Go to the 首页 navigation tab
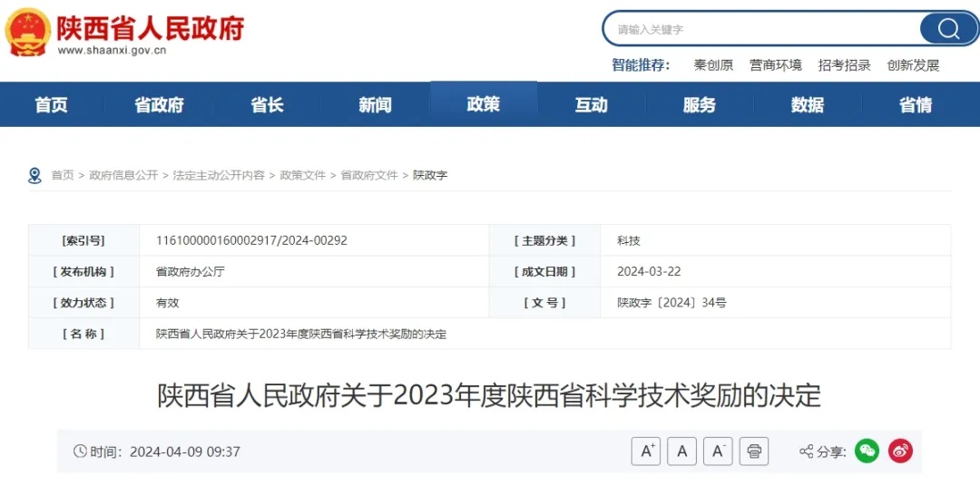 click(52, 105)
